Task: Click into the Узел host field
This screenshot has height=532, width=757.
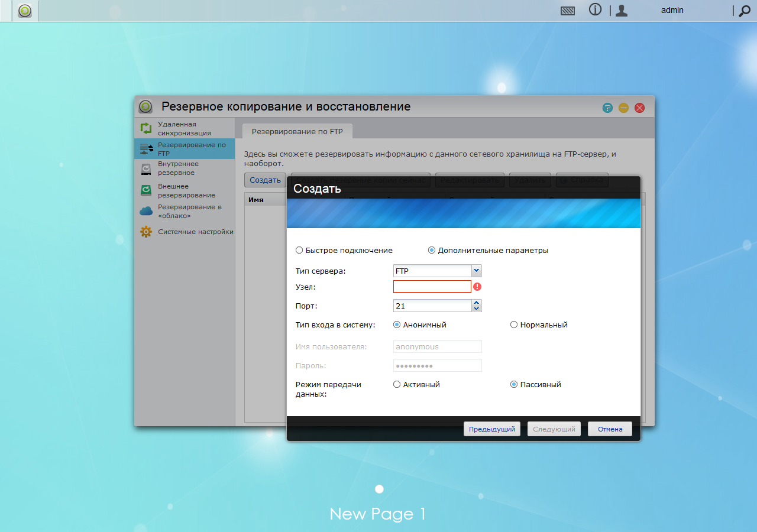Action: (x=432, y=287)
